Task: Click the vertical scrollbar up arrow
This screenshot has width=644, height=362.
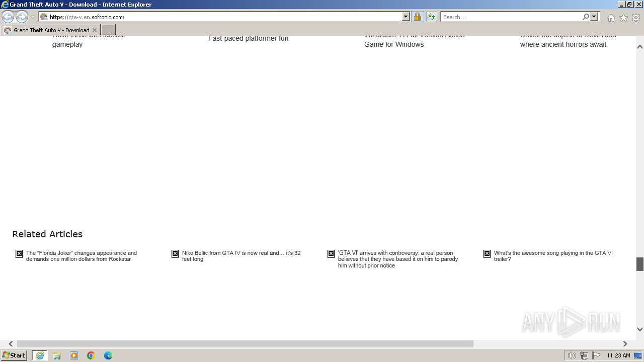Action: 640,47
